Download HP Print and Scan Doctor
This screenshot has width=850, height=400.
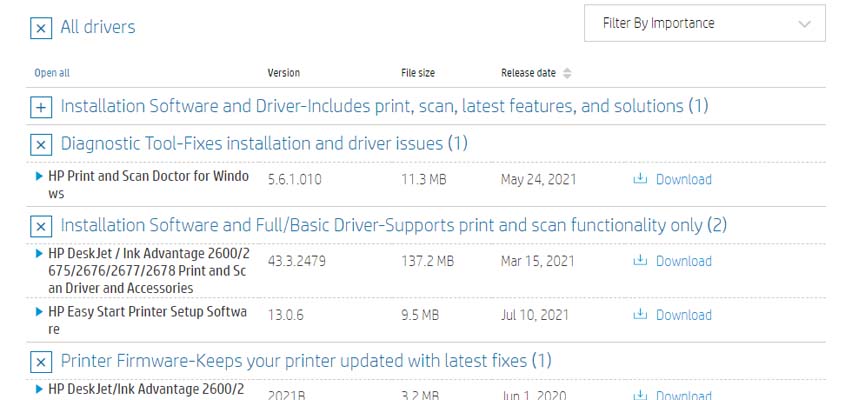(x=684, y=179)
